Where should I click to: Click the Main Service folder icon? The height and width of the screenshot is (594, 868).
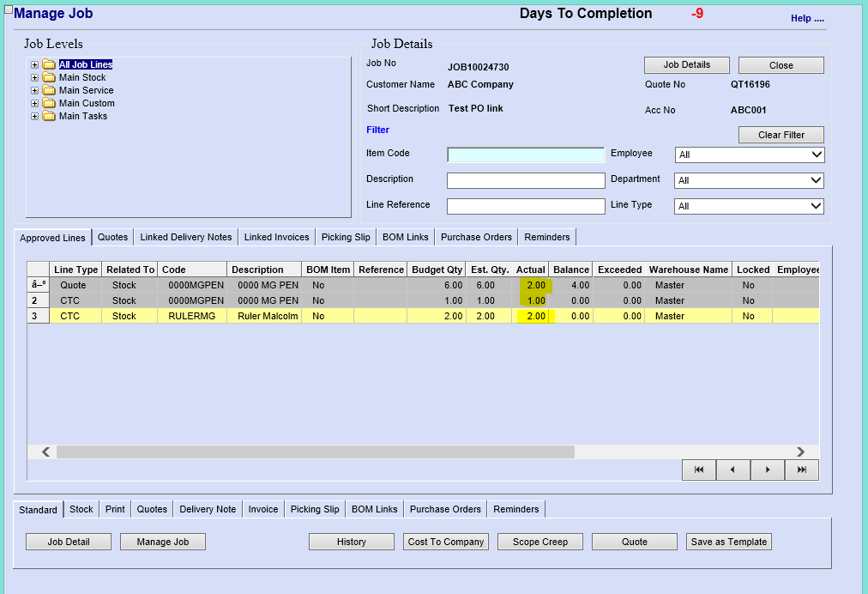49,90
